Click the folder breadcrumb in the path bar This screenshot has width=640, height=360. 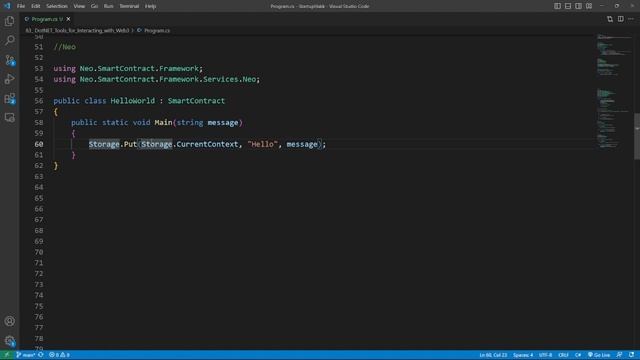(77, 31)
